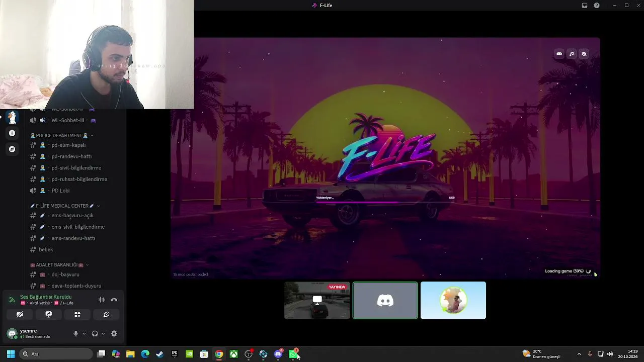The image size is (644, 362).
Task: Turn on camera in voice panel
Action: coord(20,314)
